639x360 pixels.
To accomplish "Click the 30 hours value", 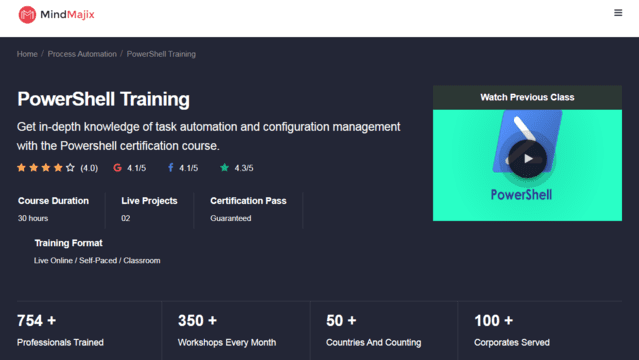I will [x=33, y=219].
